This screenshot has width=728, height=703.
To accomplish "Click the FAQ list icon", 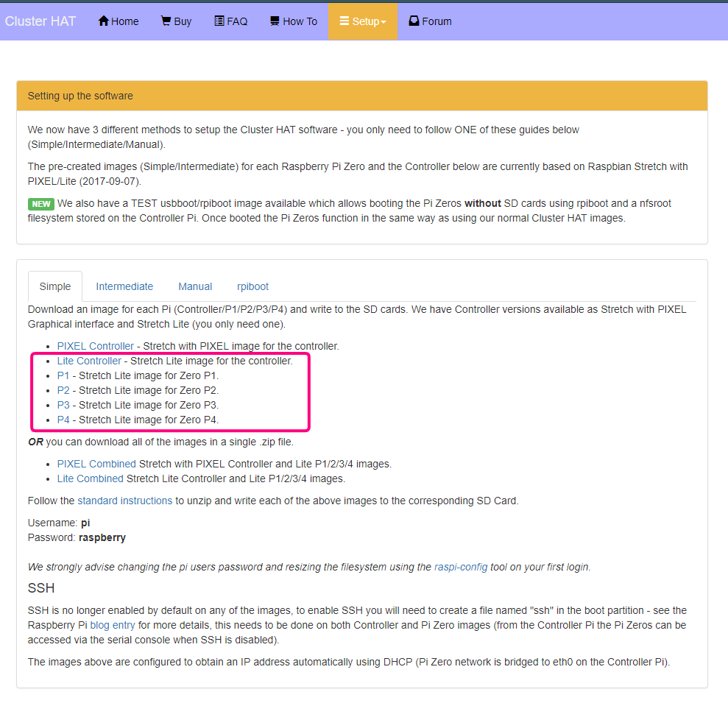I will point(219,21).
